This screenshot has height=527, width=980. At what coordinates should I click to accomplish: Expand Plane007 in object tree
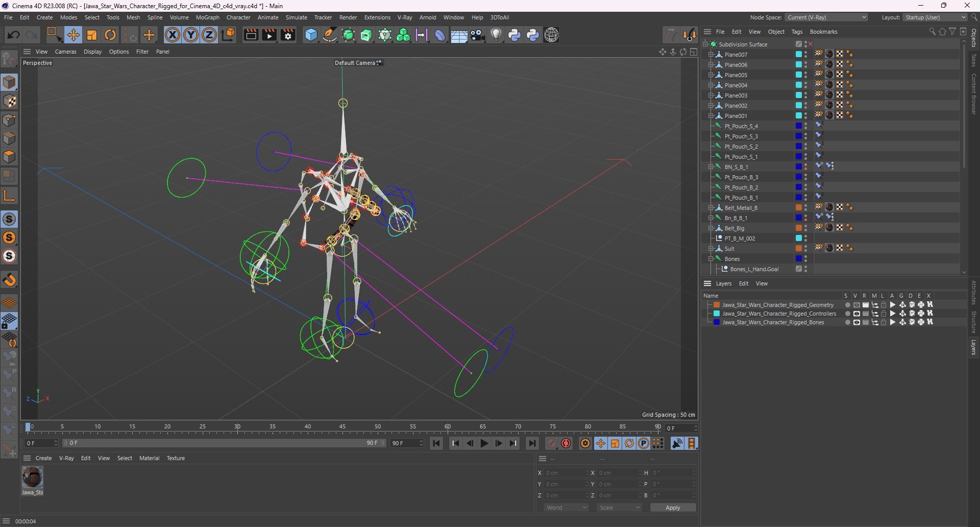click(x=710, y=55)
